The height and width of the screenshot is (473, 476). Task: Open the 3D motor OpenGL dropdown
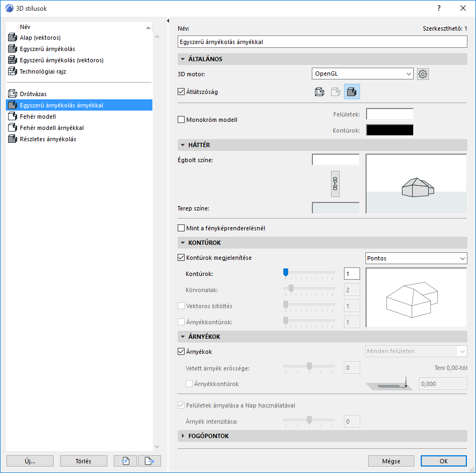362,74
